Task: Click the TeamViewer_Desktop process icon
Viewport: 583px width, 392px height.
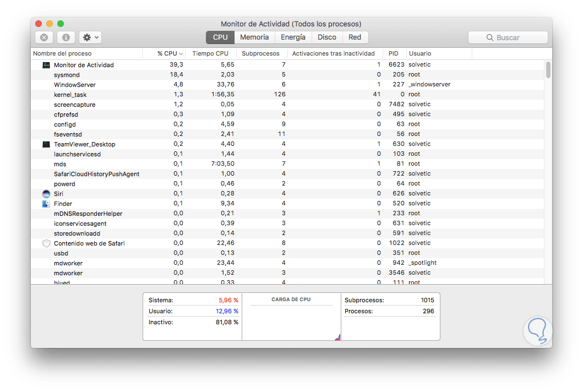Action: (46, 144)
